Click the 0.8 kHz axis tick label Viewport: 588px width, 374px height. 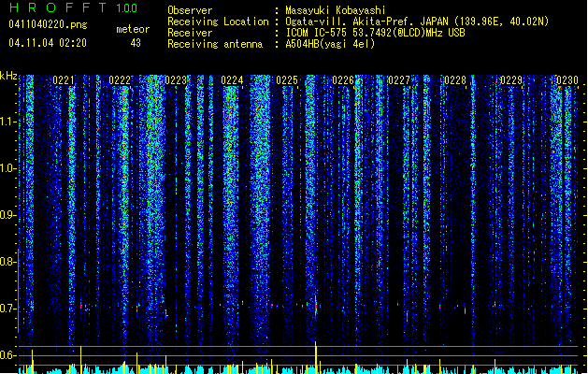[7, 262]
